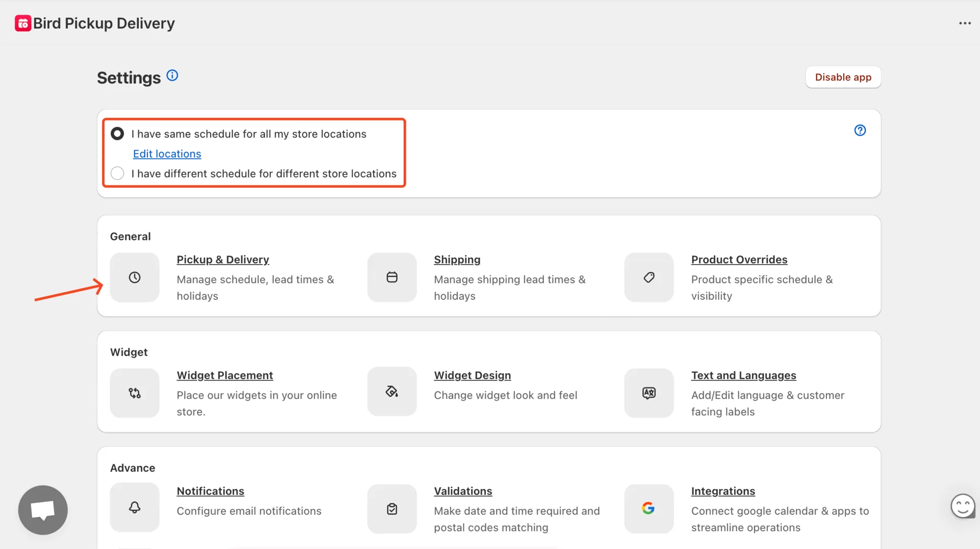Viewport: 980px width, 549px height.
Task: Click the Validations clipboard icon
Action: (392, 509)
